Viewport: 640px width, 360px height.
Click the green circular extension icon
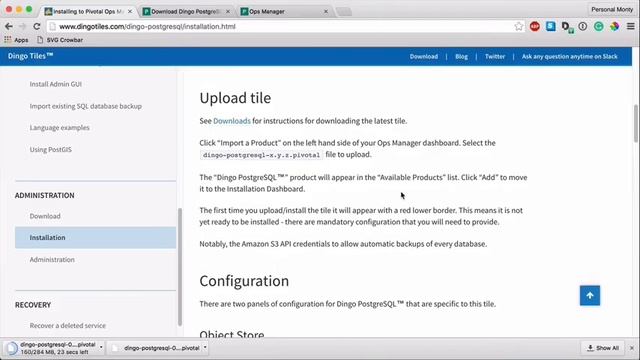598,27
